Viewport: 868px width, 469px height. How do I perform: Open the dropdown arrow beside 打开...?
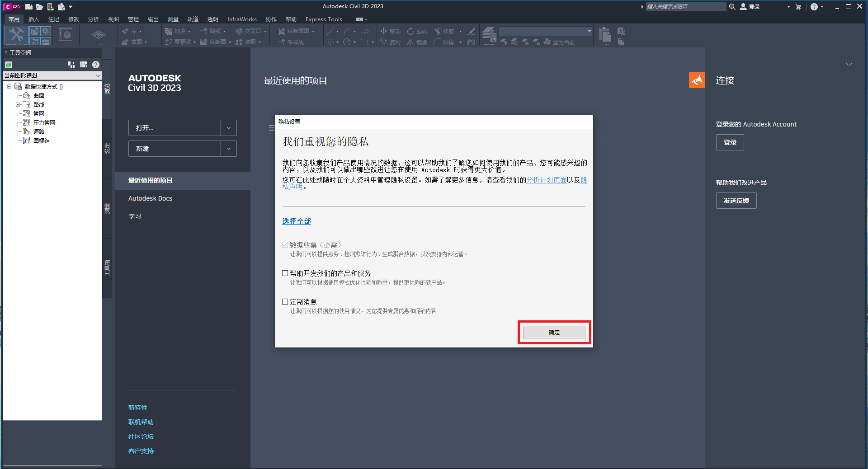[229, 128]
